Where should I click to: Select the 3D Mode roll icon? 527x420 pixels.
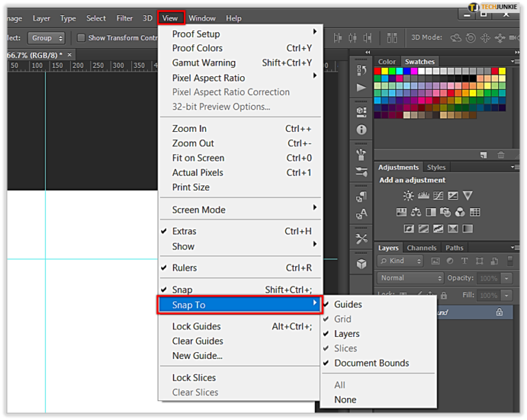[x=471, y=38]
